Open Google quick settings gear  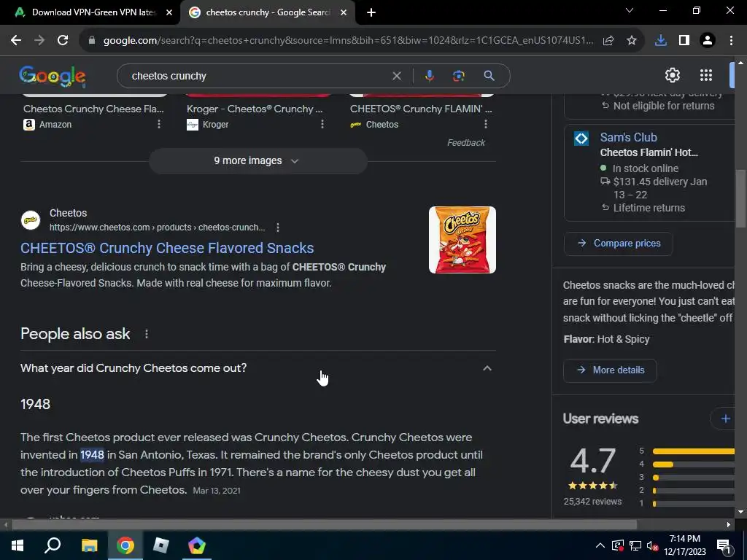click(672, 75)
